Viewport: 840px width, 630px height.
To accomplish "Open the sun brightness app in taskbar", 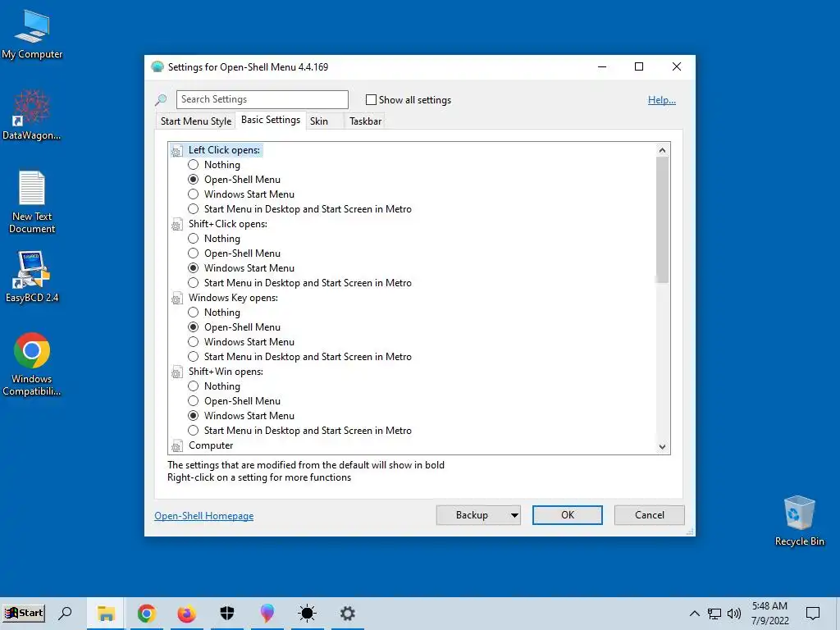I will click(307, 614).
